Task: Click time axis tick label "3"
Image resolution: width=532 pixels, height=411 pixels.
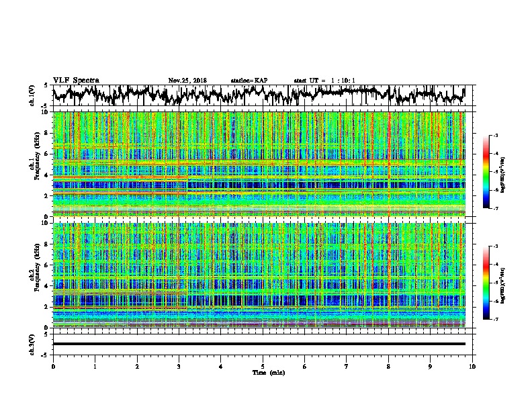Action: point(179,367)
